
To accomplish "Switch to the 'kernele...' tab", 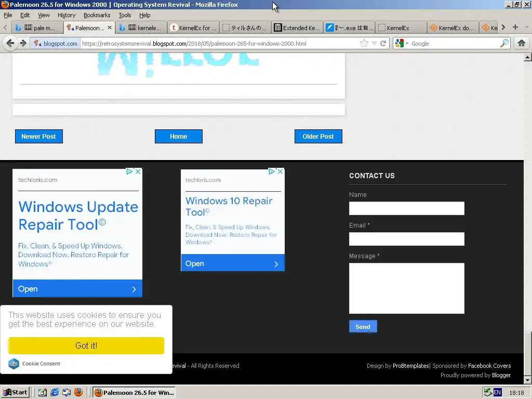I will click(x=141, y=28).
